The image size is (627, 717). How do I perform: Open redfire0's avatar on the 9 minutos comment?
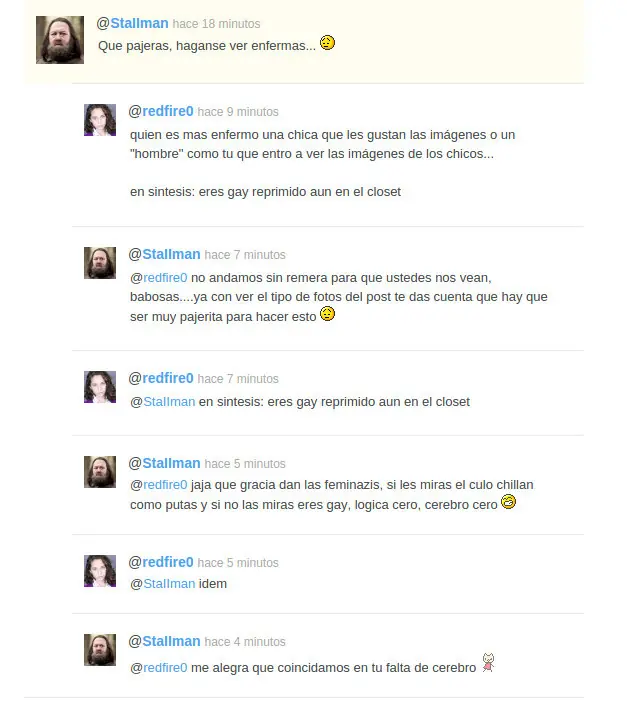click(x=100, y=120)
